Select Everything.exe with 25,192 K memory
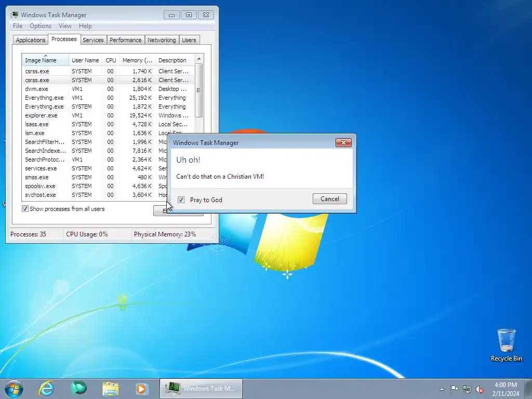This screenshot has height=399, width=532. pyautogui.click(x=108, y=98)
